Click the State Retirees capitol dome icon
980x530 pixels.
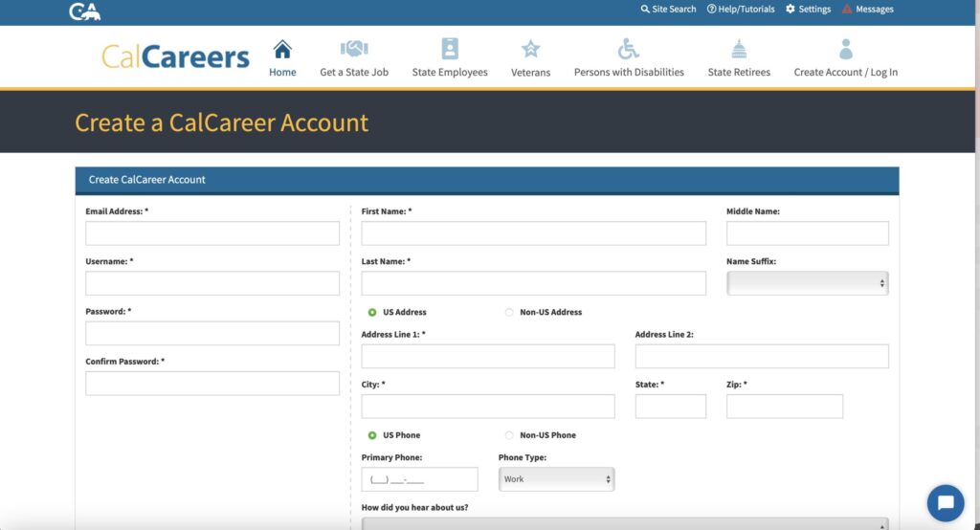[x=739, y=49]
